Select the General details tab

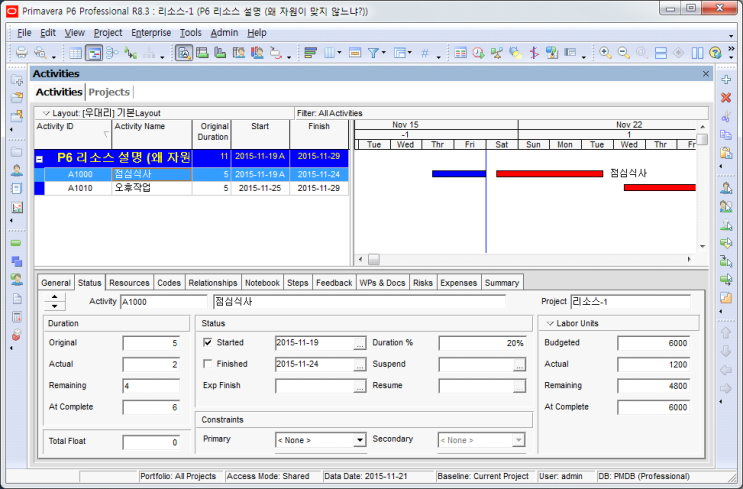(55, 282)
